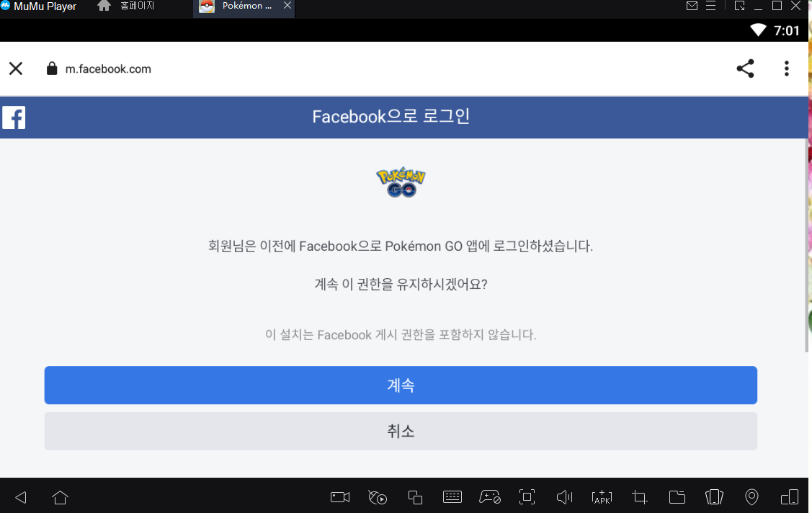Click the Pokémon GO logo image
Image resolution: width=812 pixels, height=513 pixels.
pyautogui.click(x=401, y=182)
